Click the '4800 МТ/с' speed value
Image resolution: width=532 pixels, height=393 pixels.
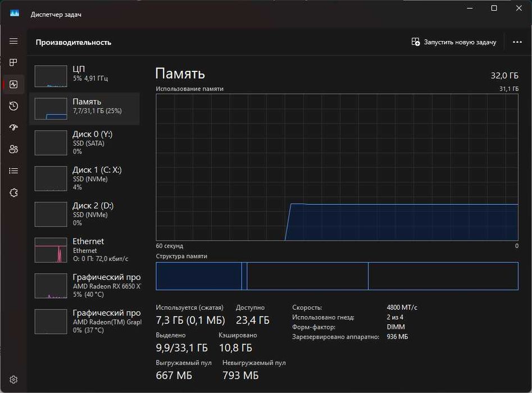tap(402, 308)
